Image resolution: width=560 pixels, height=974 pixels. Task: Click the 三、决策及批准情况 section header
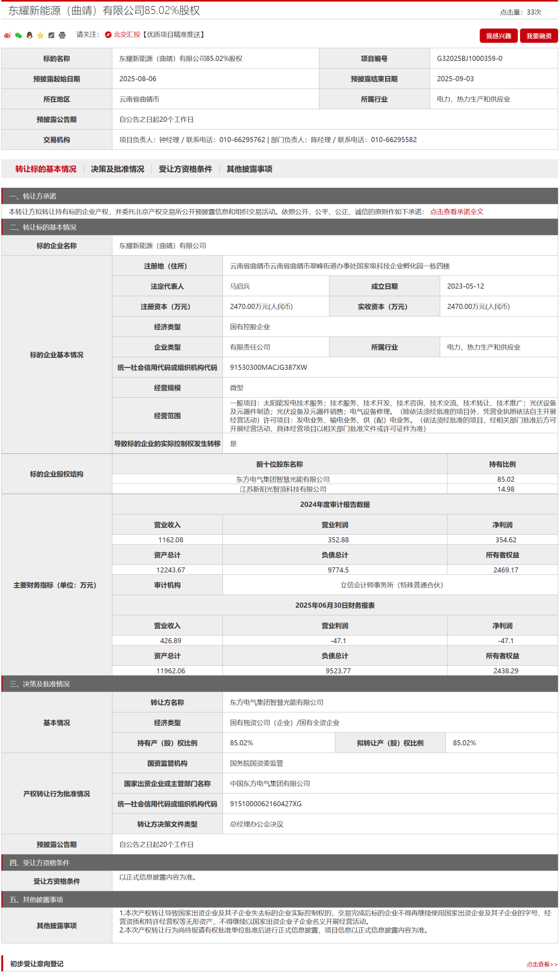pos(279,684)
